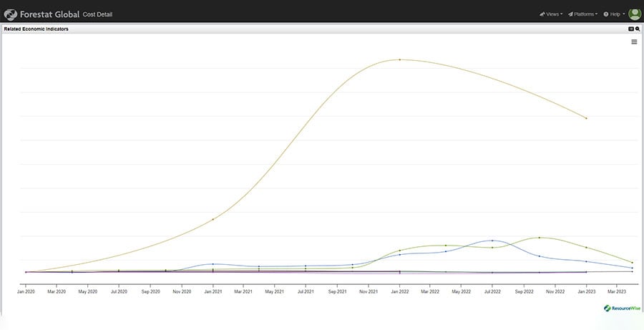The image size is (644, 330).
Task: Open the Views dropdown menu
Action: click(551, 14)
